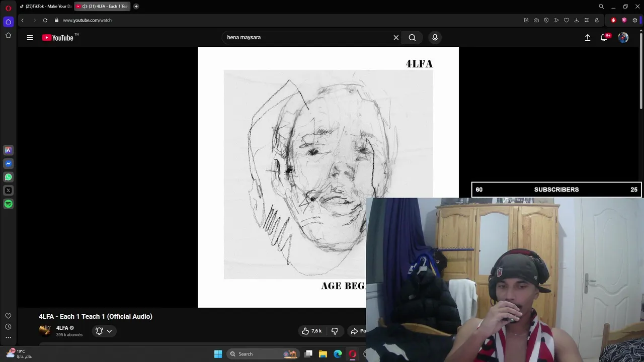Open sidebar heart pinboards icon
644x362 pixels.
tap(8, 316)
